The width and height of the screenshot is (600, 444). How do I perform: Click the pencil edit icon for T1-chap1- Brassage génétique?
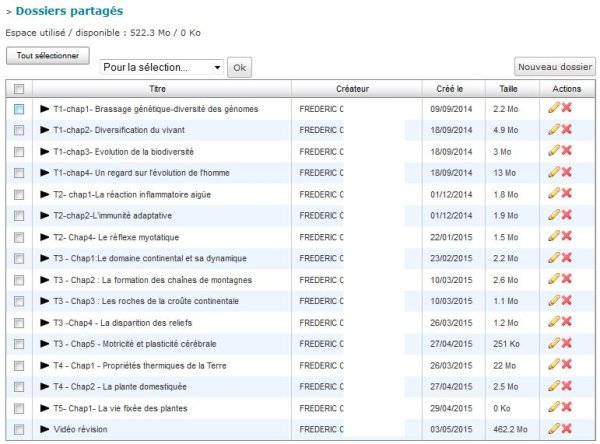(x=554, y=108)
